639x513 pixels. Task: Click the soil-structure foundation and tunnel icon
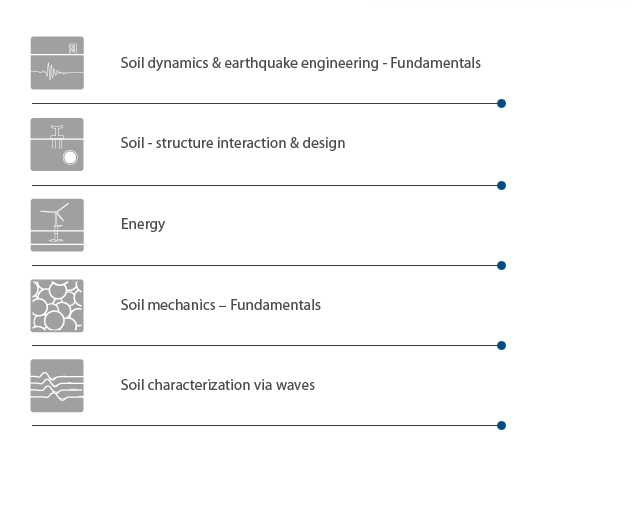tap(57, 145)
